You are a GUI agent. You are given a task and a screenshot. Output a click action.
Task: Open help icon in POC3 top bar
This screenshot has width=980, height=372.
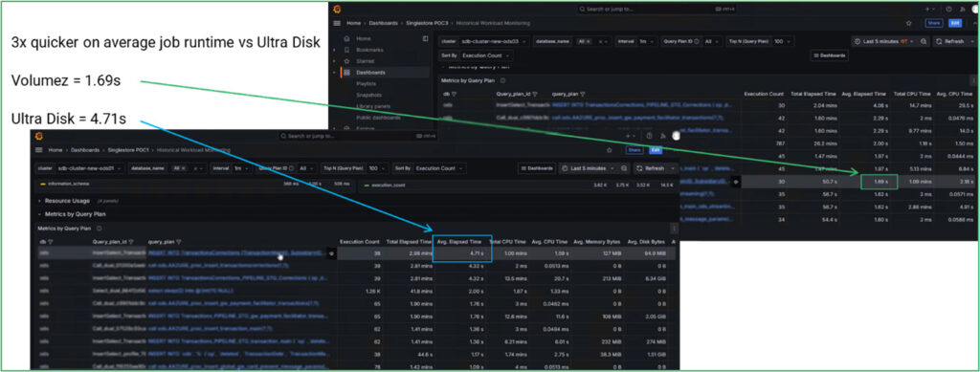[948, 10]
